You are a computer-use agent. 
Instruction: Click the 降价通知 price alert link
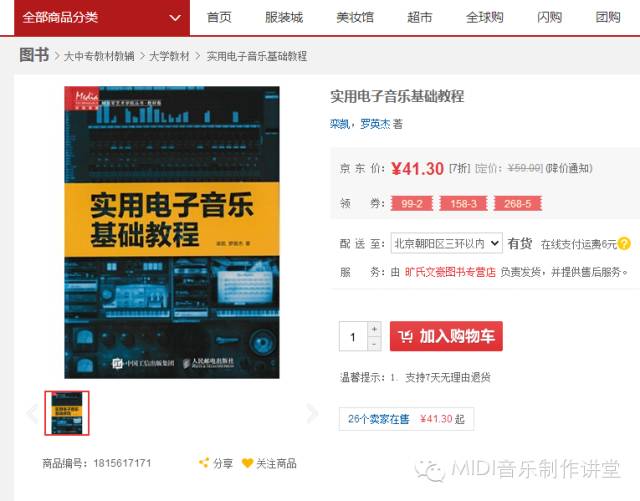coord(569,168)
